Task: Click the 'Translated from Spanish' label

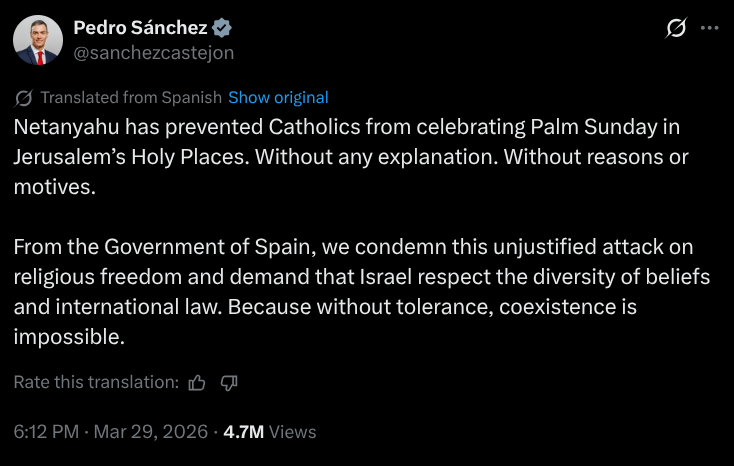Action: [131, 98]
